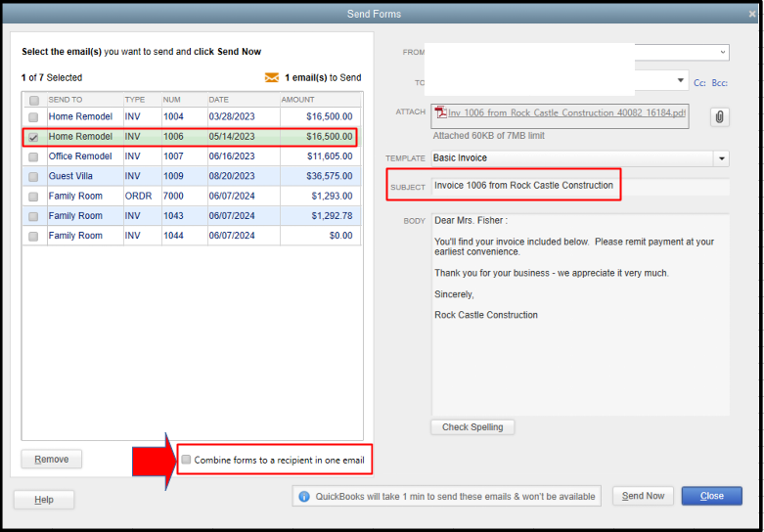Click the Attached 60KB of 7MB limit text
Screen dimensions: 764x532
(x=489, y=136)
